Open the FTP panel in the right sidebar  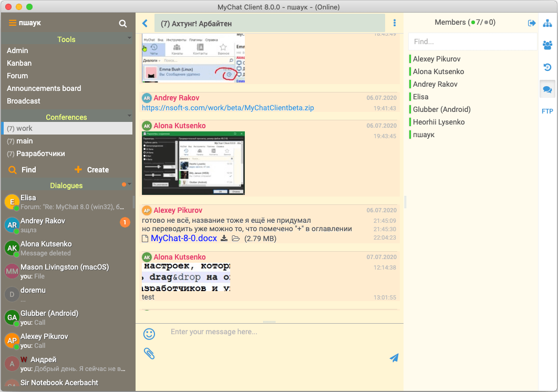pyautogui.click(x=547, y=111)
